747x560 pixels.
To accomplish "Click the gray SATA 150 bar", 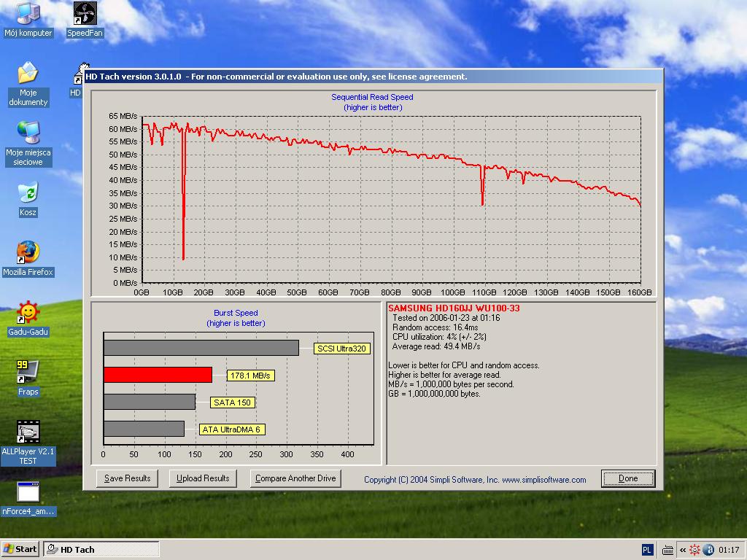I will click(x=150, y=402).
